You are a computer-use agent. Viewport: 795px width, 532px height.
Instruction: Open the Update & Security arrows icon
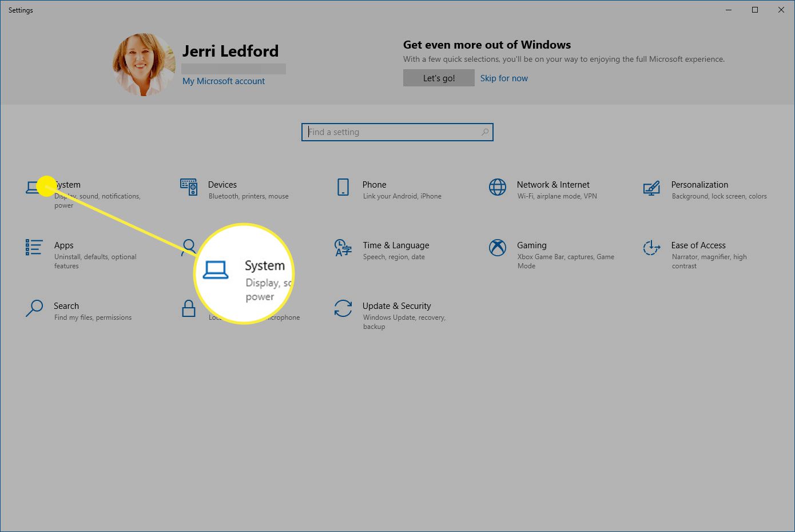(x=343, y=308)
